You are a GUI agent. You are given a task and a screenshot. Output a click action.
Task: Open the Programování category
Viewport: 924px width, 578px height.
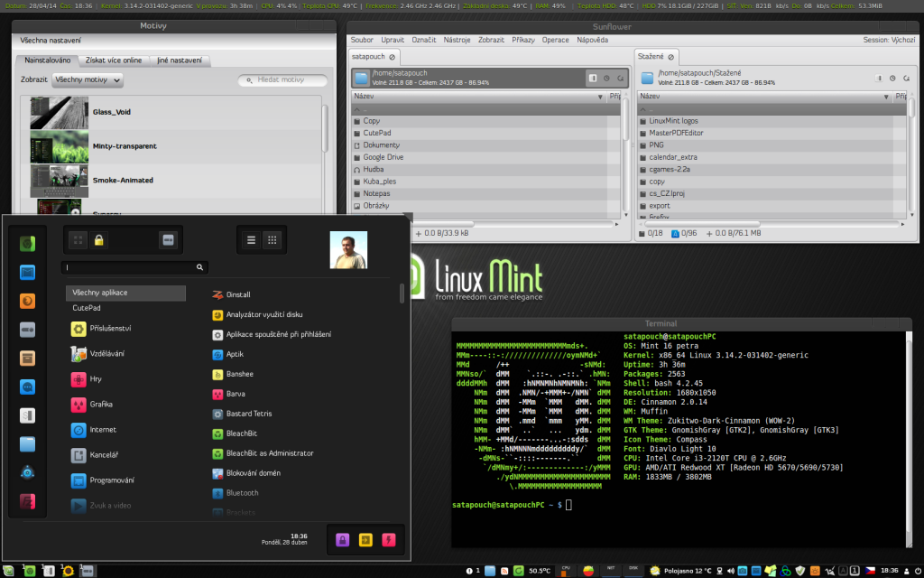tap(103, 480)
